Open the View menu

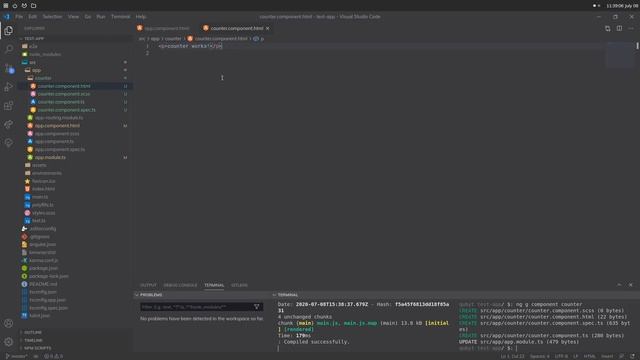(x=73, y=17)
